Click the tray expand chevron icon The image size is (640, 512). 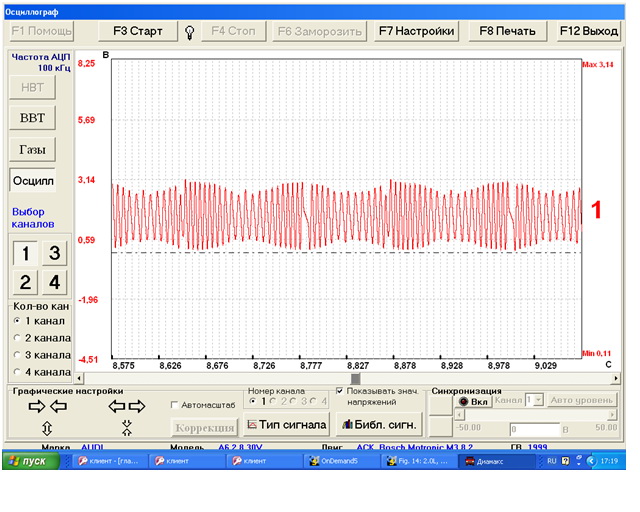pyautogui.click(x=591, y=461)
